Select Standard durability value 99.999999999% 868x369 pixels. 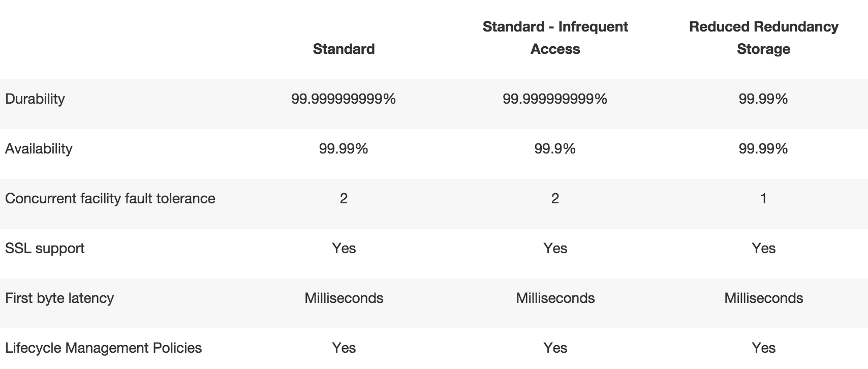pyautogui.click(x=344, y=99)
